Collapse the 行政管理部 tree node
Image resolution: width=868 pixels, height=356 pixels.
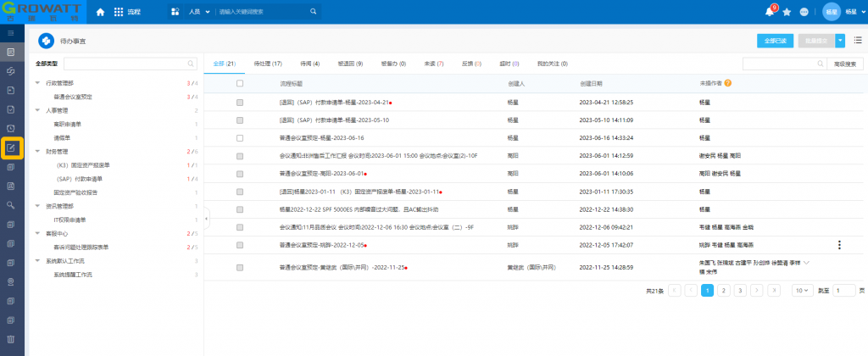point(37,83)
